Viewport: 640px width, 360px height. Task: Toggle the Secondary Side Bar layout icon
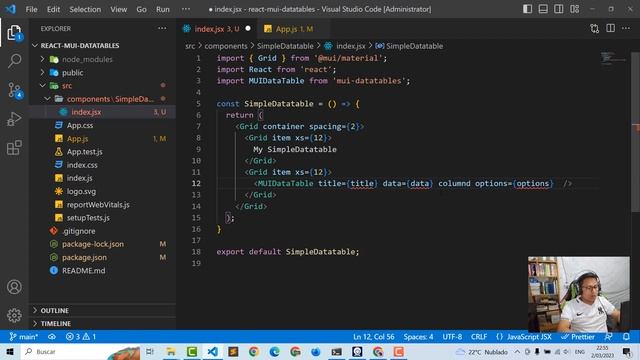click(x=559, y=9)
